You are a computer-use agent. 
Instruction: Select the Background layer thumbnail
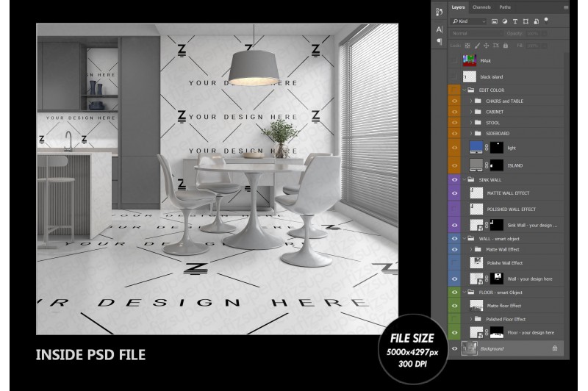click(469, 348)
